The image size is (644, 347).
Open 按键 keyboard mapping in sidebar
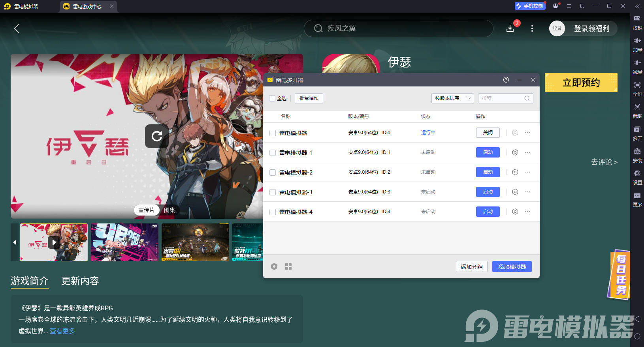point(637,23)
